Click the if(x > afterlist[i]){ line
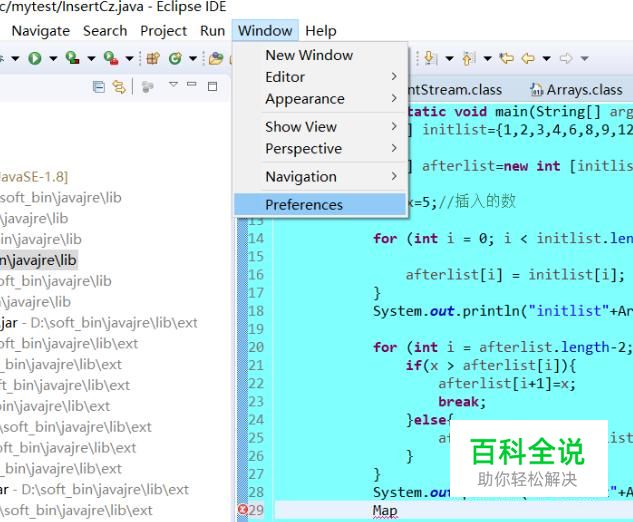Screen dimensions: 633x522 (490, 365)
